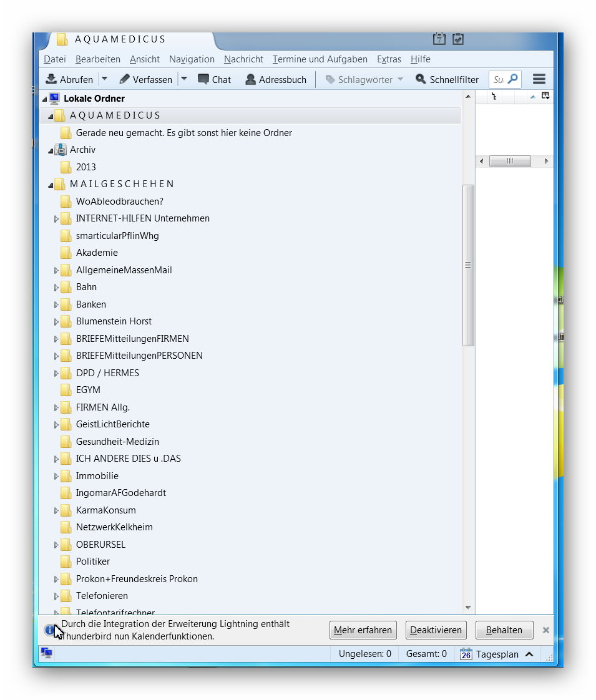Viewport: 596px width, 700px height.
Task: Select the A Q U A M E D I C U S tab
Action: (129, 39)
